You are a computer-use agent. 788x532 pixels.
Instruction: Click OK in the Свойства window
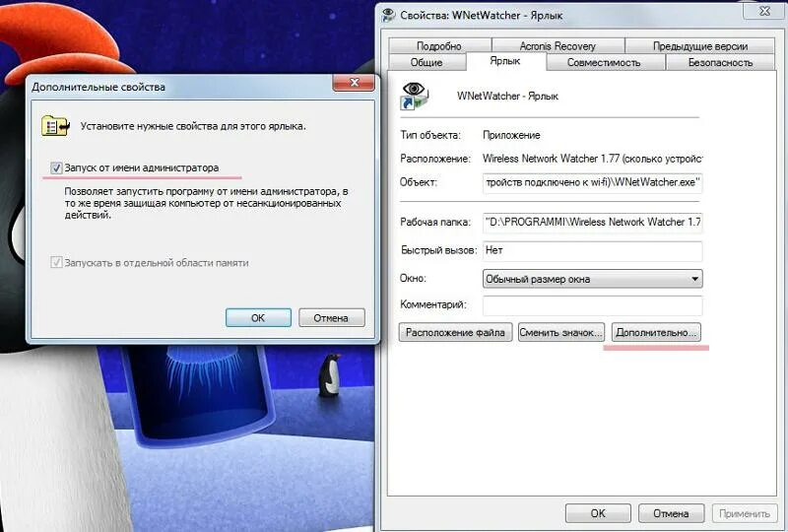[x=598, y=513]
